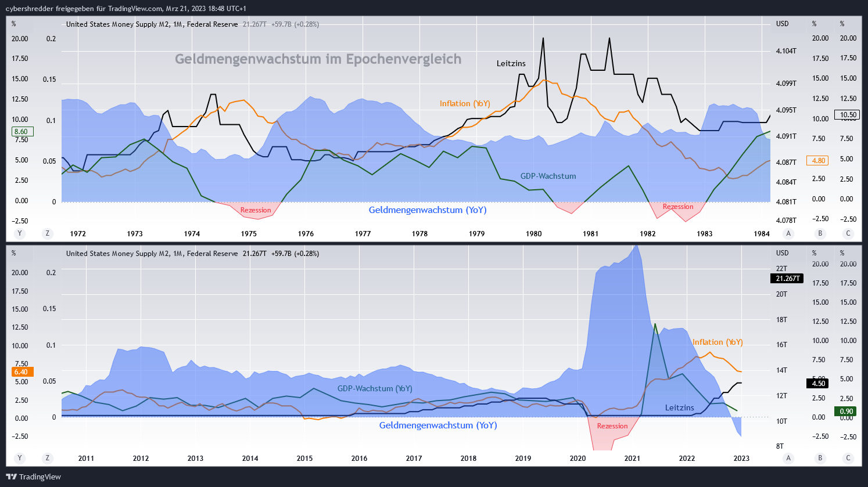Screen dimensions: 868x487
Task: Open the TradingView logo
Action: coord(33,477)
